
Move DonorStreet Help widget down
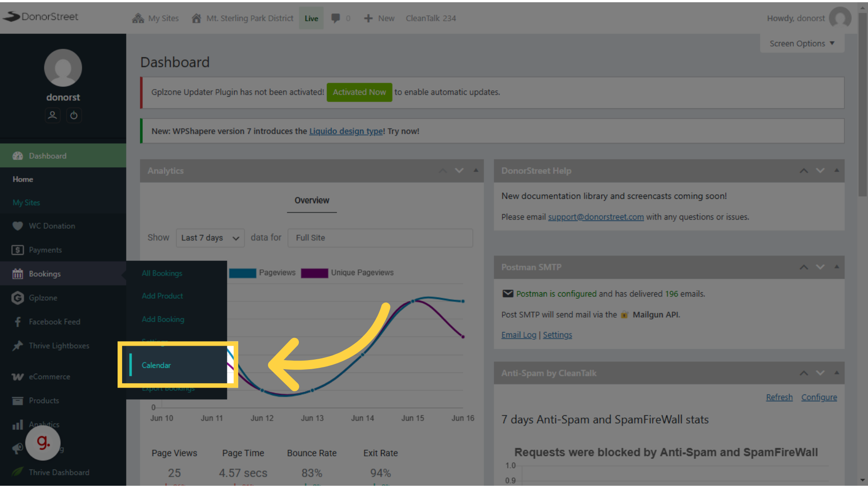[x=820, y=171]
